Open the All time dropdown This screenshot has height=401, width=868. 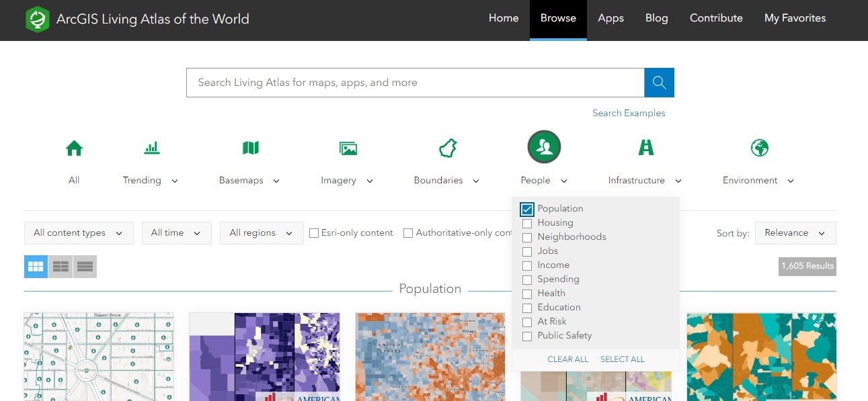pyautogui.click(x=176, y=233)
